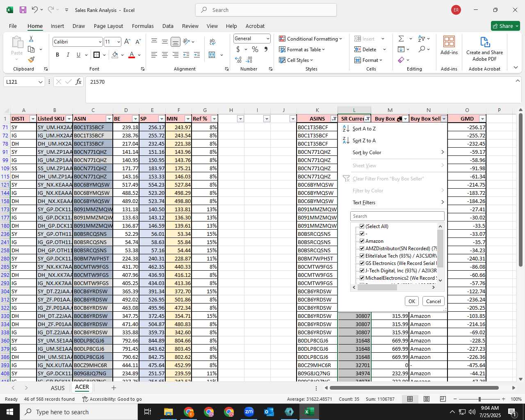Open the General number format dropdown

pyautogui.click(x=268, y=39)
